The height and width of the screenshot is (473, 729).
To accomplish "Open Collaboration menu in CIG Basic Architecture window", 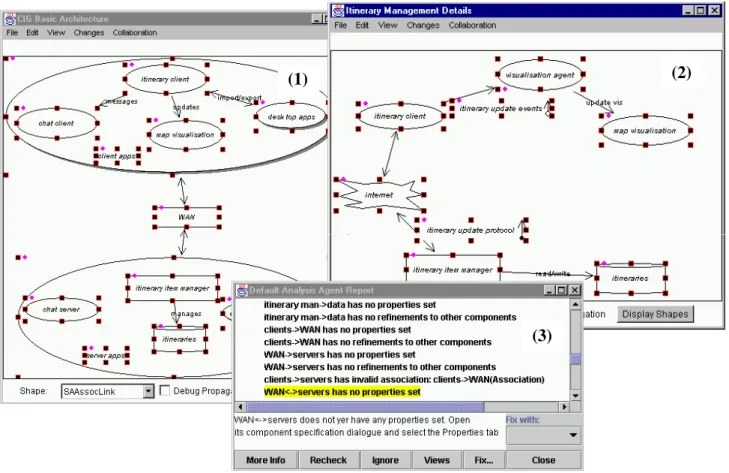I will [134, 33].
